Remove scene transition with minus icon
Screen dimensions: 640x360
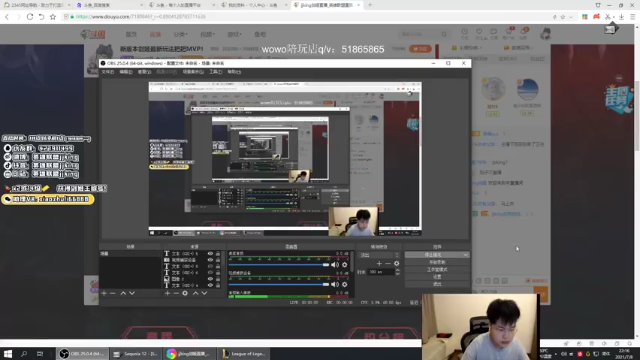point(388,264)
